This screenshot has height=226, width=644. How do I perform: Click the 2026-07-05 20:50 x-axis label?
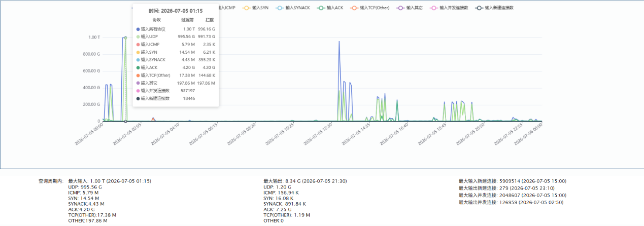471,133
